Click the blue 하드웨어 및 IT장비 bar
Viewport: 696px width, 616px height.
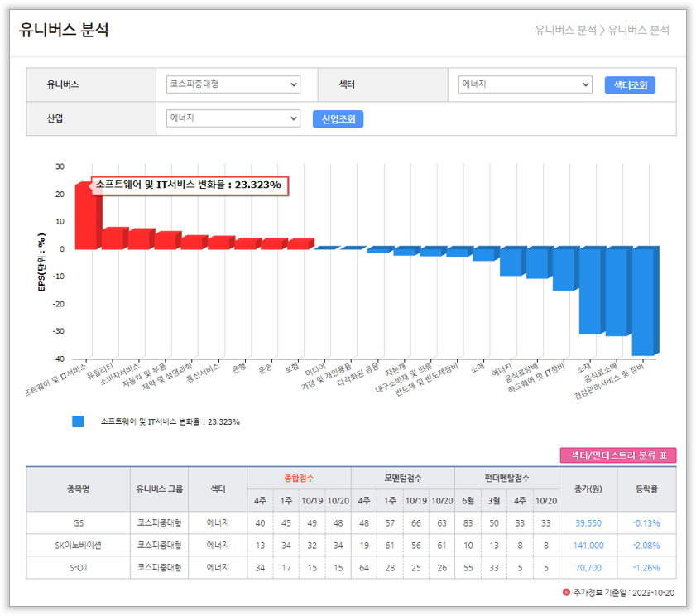564,268
